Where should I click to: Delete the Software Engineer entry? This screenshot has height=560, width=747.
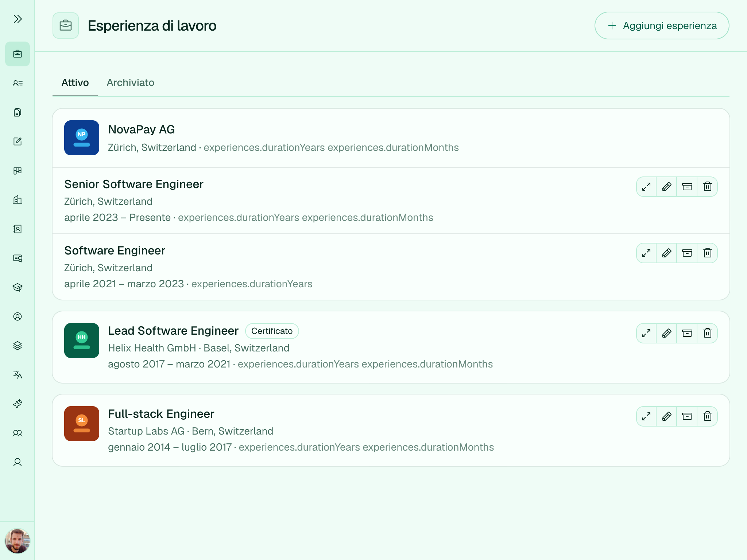tap(708, 253)
